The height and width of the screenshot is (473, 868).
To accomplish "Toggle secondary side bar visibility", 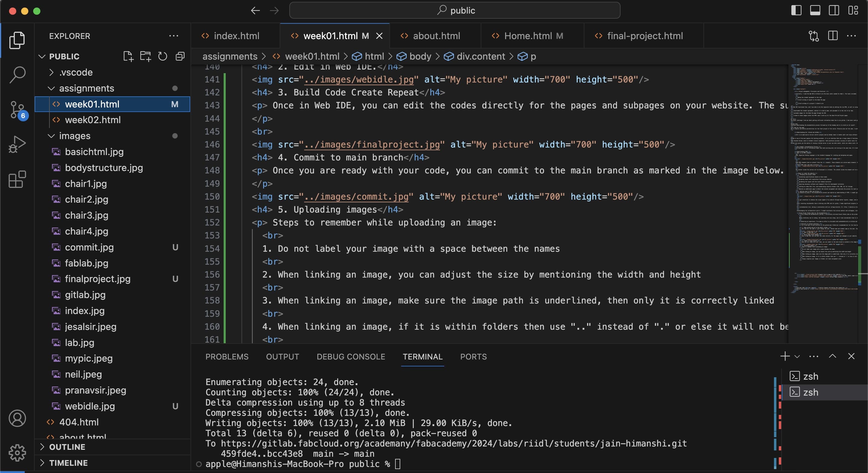I will pos(834,11).
